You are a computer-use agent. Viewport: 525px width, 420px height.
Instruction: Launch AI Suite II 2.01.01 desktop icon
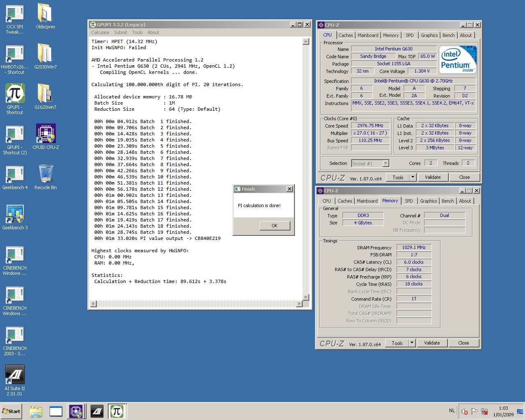click(15, 381)
